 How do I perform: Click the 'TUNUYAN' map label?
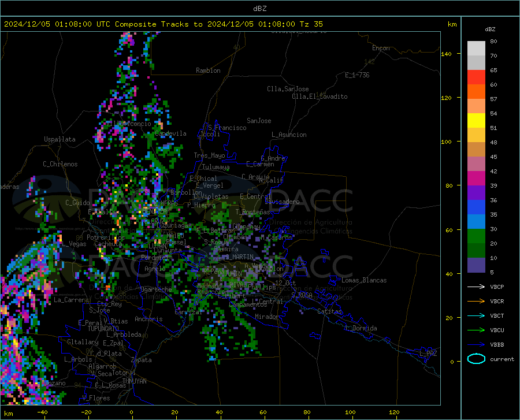[x=134, y=381]
